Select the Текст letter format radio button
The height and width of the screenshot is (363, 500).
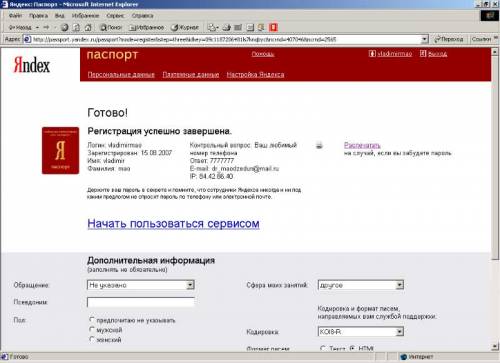[322, 348]
